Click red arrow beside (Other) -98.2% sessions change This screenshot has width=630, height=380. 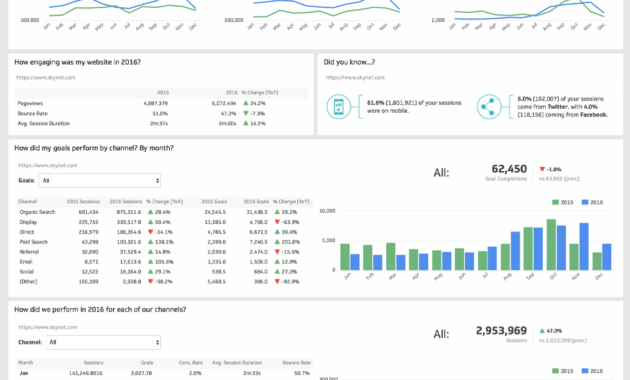click(150, 282)
